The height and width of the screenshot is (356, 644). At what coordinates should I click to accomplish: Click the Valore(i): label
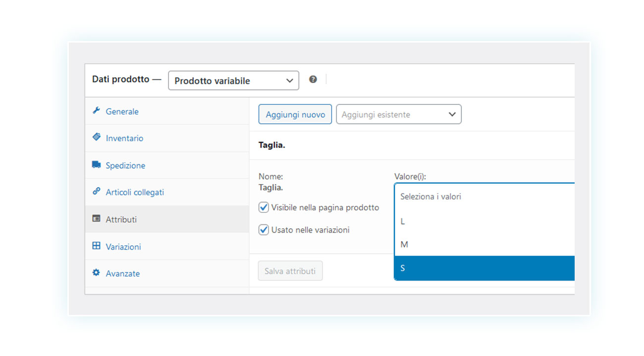[410, 176]
